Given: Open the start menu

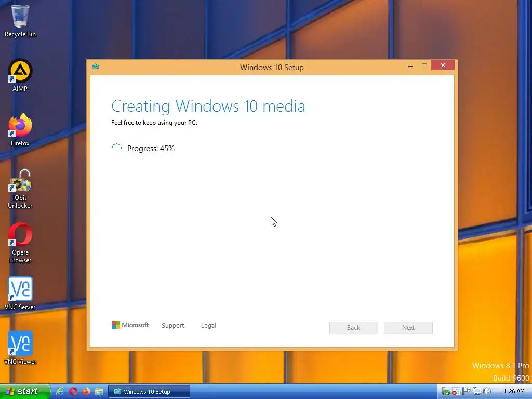Looking at the screenshot, I should coord(25,391).
